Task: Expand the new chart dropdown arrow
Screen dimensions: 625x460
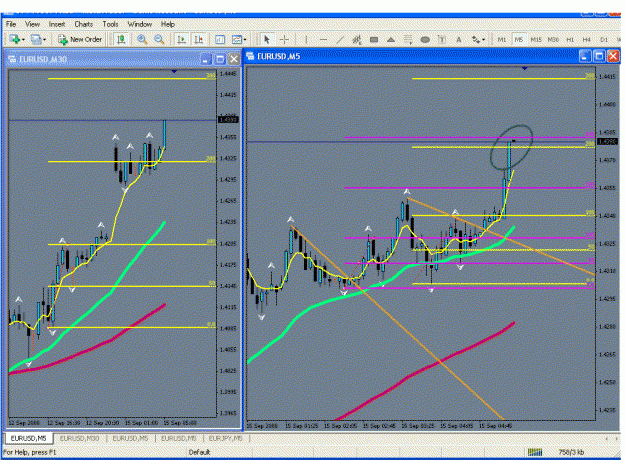Action: pos(23,39)
